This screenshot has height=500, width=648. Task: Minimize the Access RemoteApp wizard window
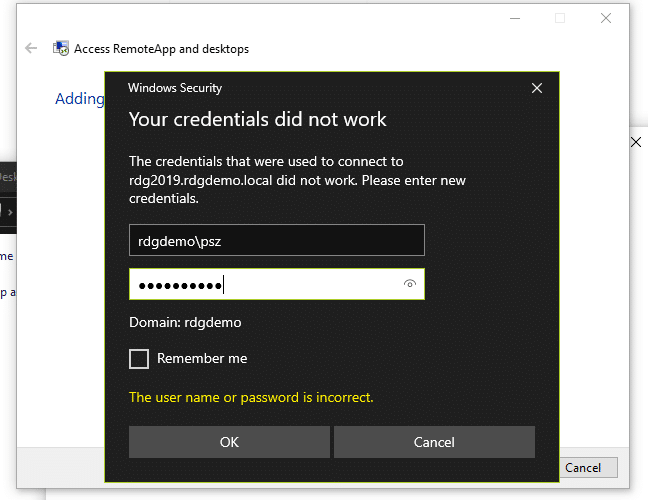pyautogui.click(x=514, y=18)
